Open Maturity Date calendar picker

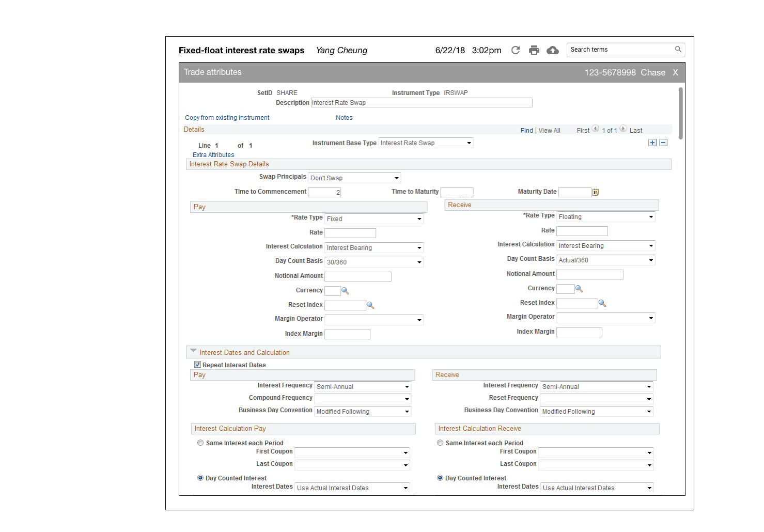point(596,192)
